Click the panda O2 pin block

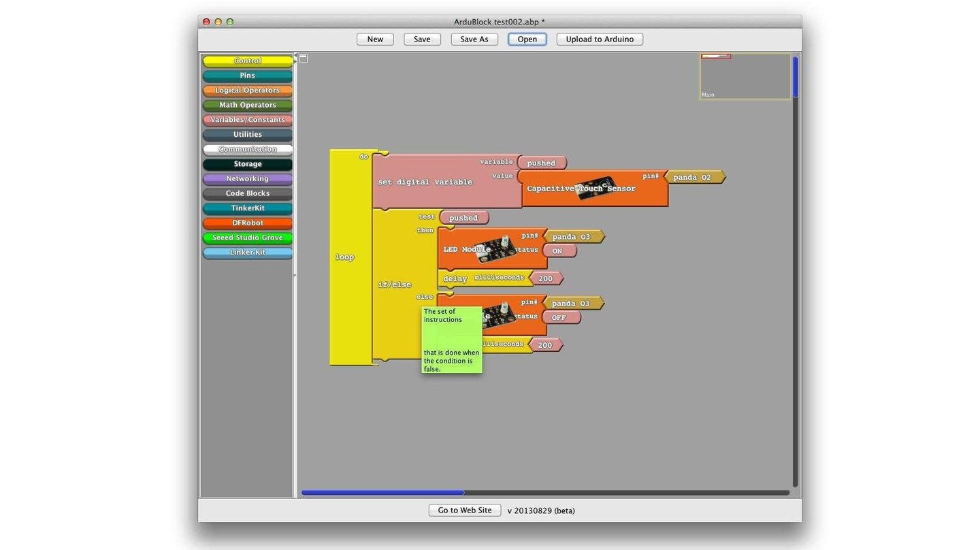pyautogui.click(x=691, y=178)
